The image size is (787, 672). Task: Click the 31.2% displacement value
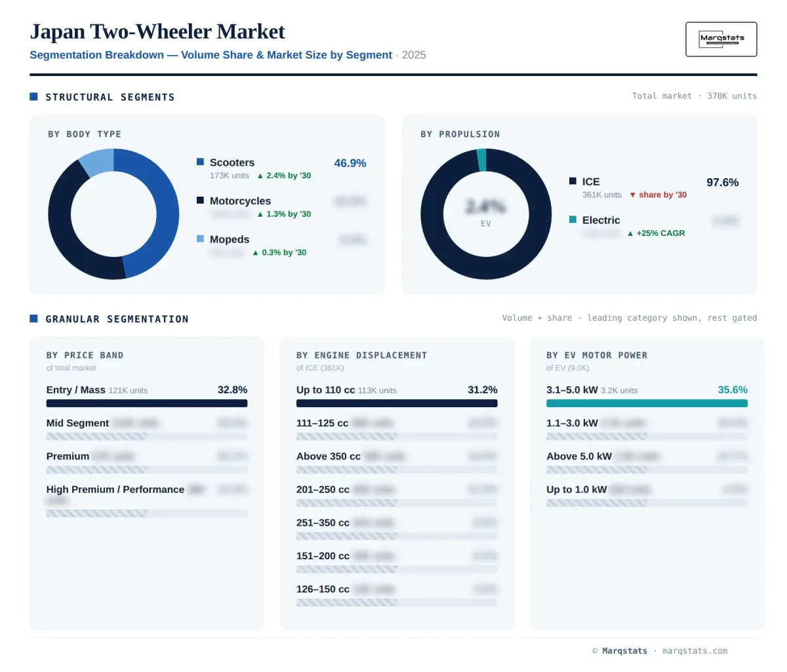coord(483,390)
